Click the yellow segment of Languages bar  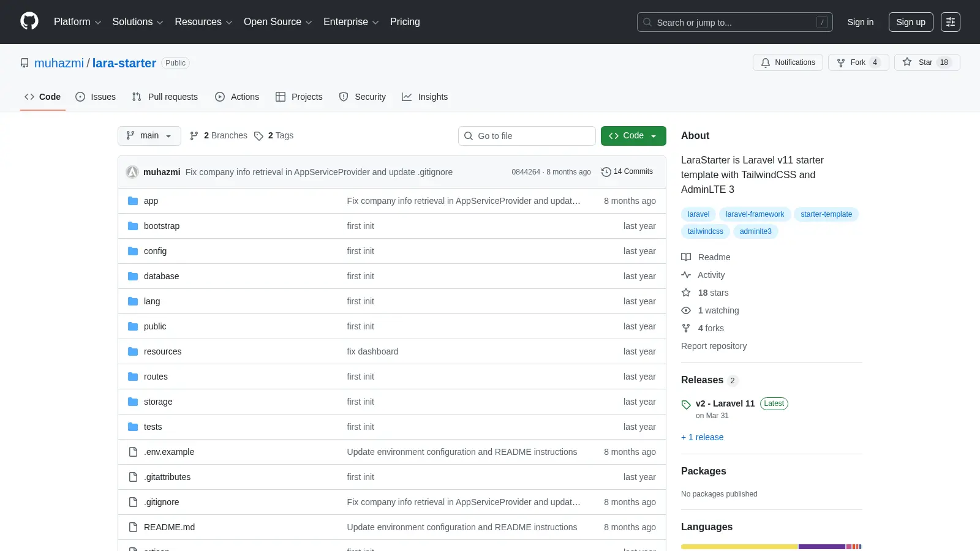point(739,547)
